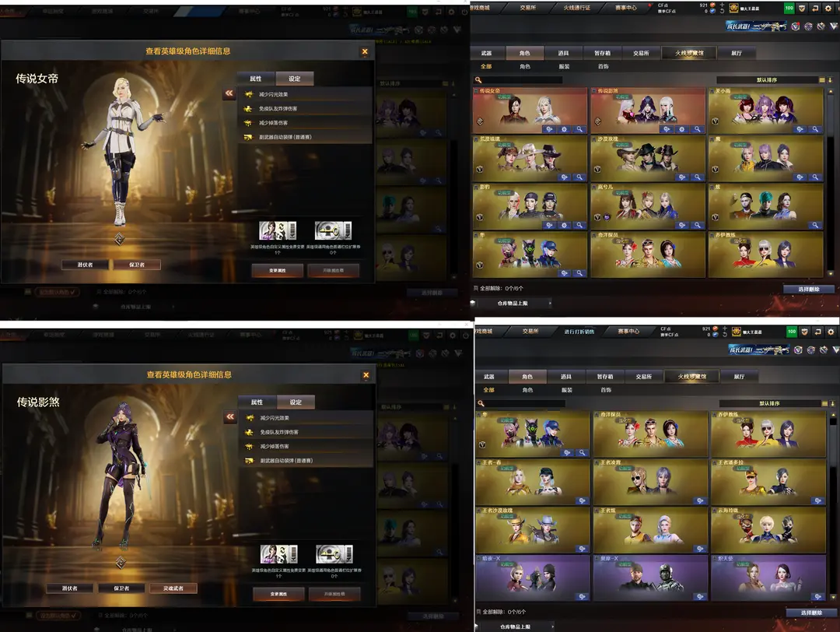Click the magnifier icon on 传说影煞 card
The height and width of the screenshot is (632, 840).
698,130
